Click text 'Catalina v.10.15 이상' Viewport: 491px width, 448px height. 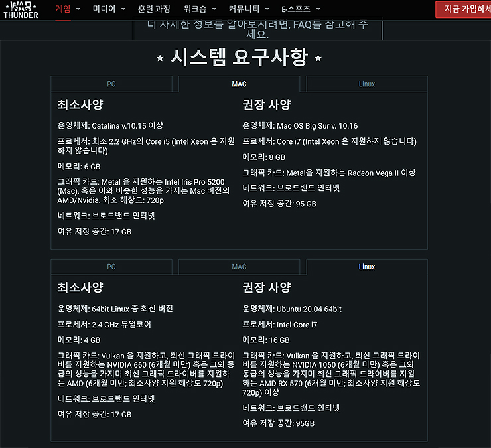point(127,125)
